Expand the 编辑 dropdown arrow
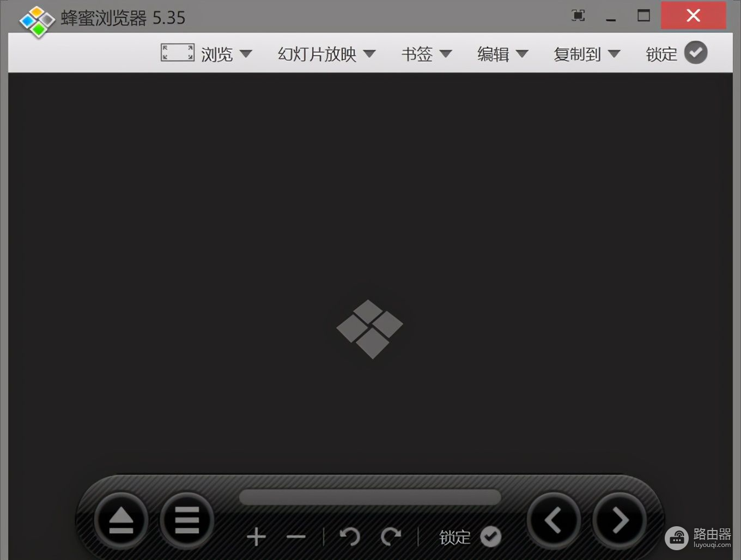741x560 pixels. click(523, 54)
